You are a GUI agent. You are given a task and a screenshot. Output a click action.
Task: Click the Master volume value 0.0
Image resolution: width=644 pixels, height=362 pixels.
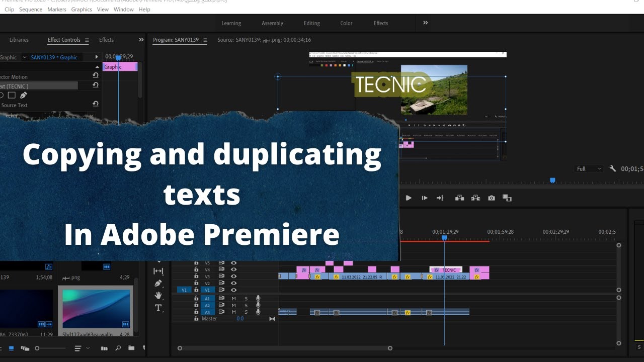click(240, 319)
